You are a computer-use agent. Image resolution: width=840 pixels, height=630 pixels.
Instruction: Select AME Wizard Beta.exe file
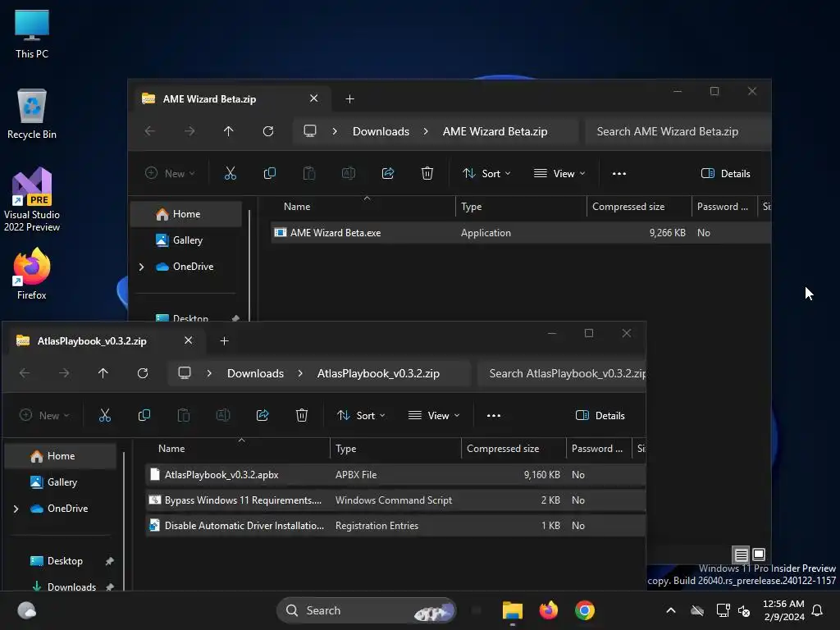[x=521, y=232]
